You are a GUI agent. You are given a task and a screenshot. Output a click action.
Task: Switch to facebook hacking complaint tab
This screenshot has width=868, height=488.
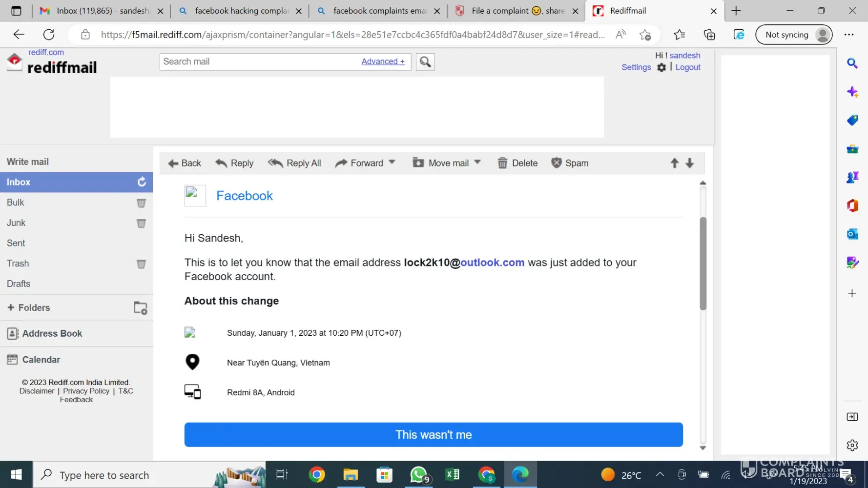pos(240,11)
